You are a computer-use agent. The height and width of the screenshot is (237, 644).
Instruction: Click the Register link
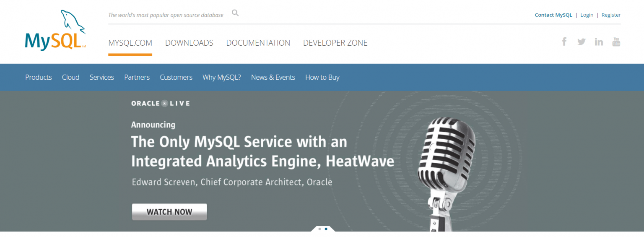[611, 15]
